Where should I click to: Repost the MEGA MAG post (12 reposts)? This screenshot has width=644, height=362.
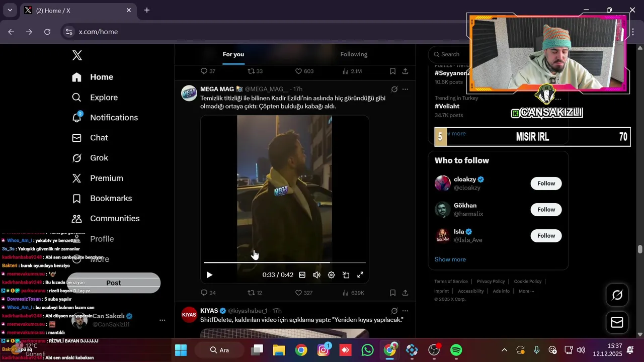[x=255, y=293]
